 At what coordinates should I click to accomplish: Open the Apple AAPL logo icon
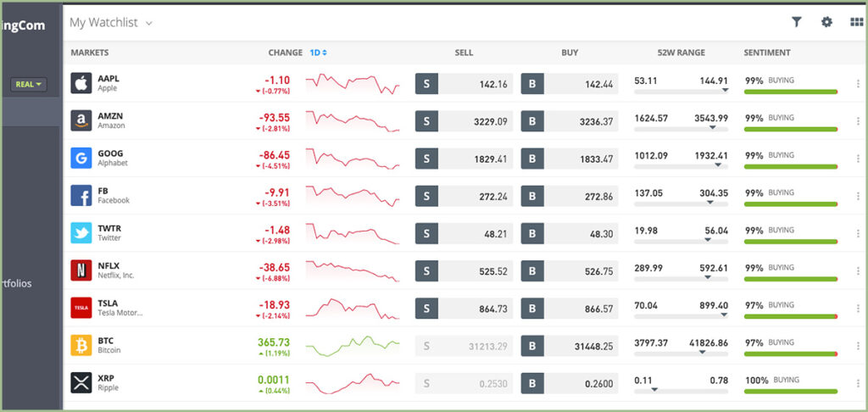81,83
